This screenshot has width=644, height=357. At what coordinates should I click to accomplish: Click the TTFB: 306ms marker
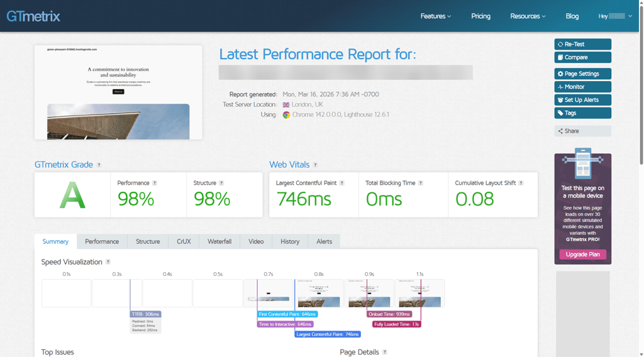click(x=145, y=314)
